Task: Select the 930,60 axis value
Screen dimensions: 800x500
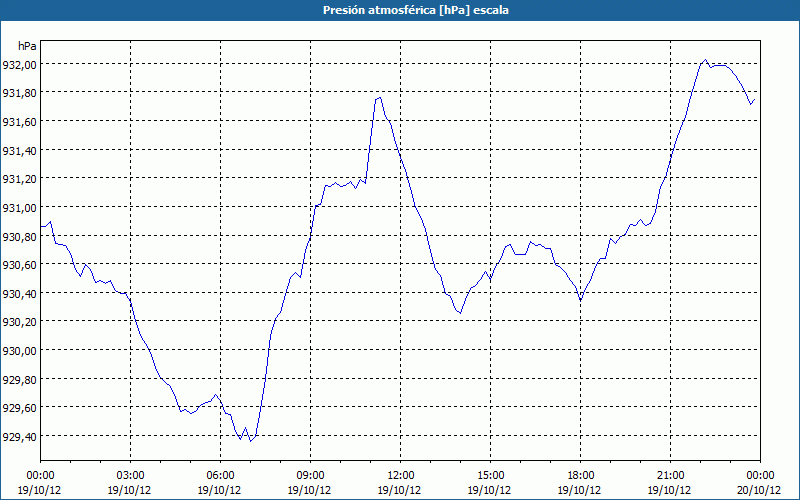Action: point(19,265)
